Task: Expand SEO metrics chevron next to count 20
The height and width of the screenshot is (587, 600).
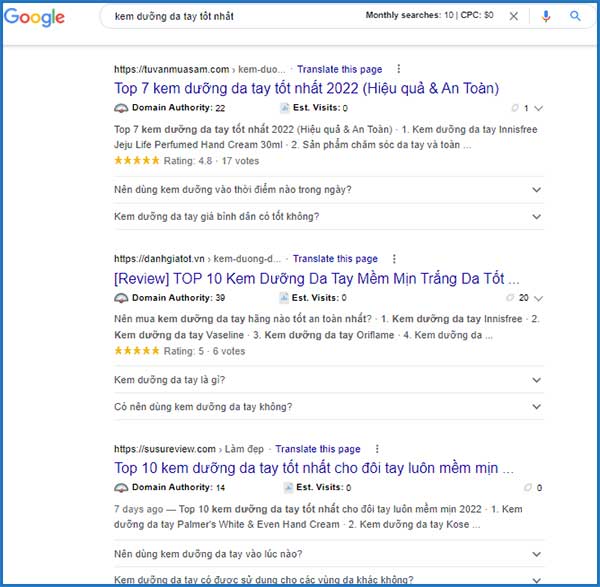Action: (538, 298)
